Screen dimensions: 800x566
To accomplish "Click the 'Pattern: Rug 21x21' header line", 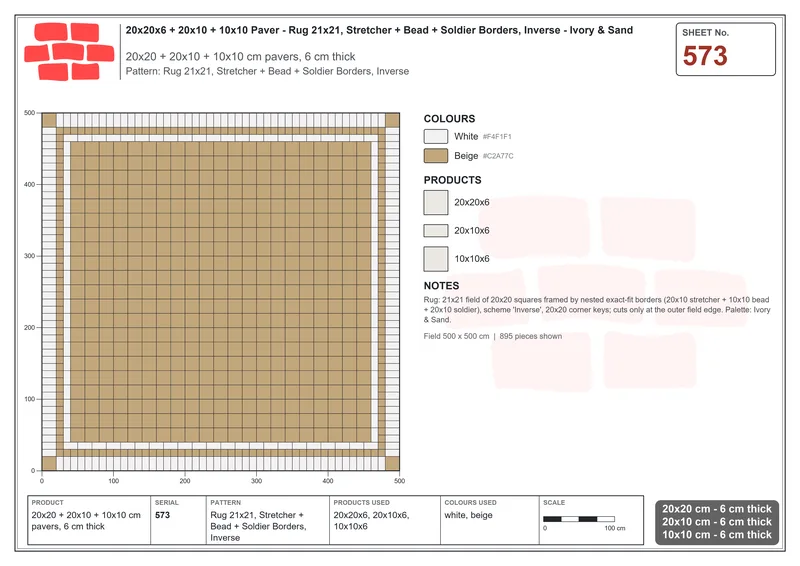I will [267, 71].
